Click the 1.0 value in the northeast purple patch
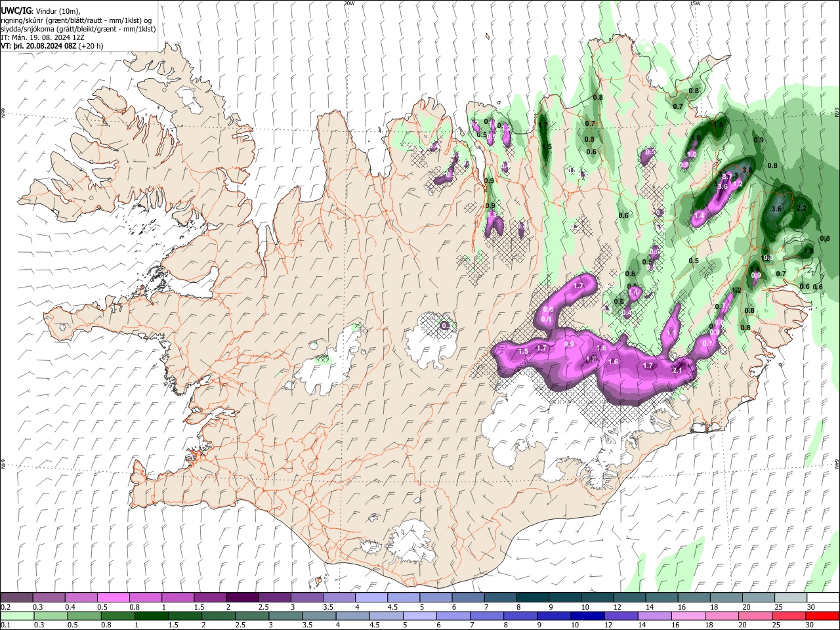 tap(692, 154)
